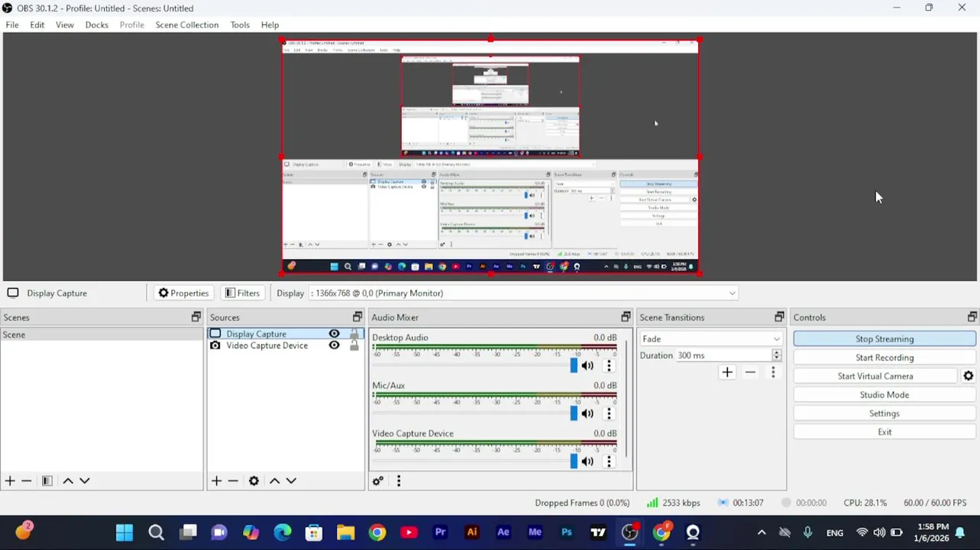980x550 pixels.
Task: Add a new source with plus icon
Action: tap(216, 480)
